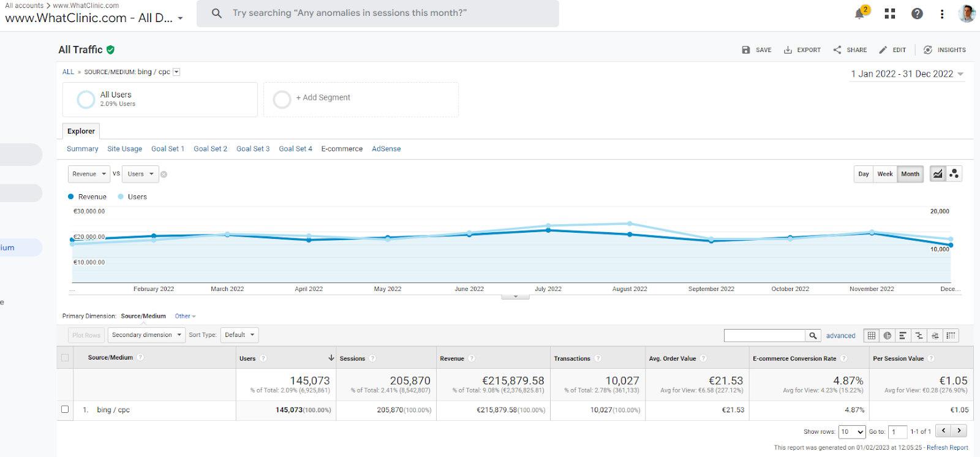
Task: Open the help question mark menu
Action: tap(917, 13)
